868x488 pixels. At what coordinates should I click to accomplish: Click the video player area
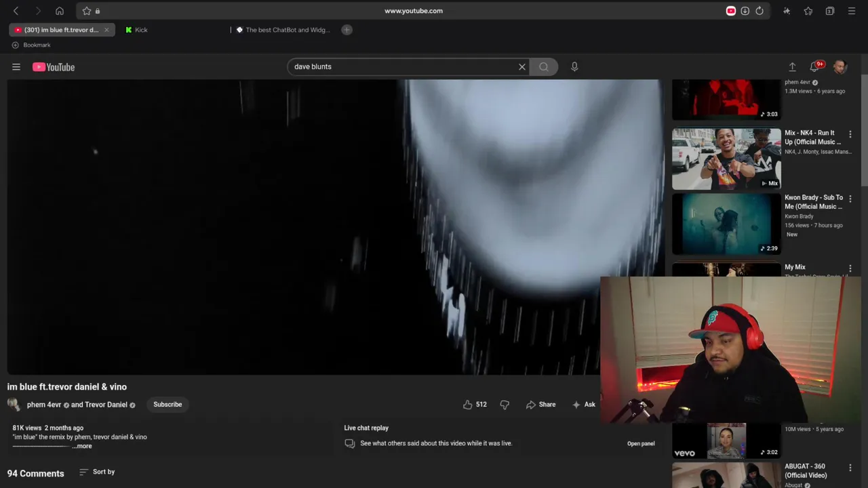(336, 227)
